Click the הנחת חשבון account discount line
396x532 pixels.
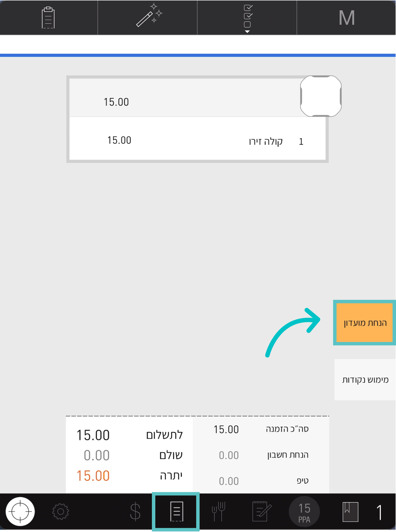click(x=261, y=455)
